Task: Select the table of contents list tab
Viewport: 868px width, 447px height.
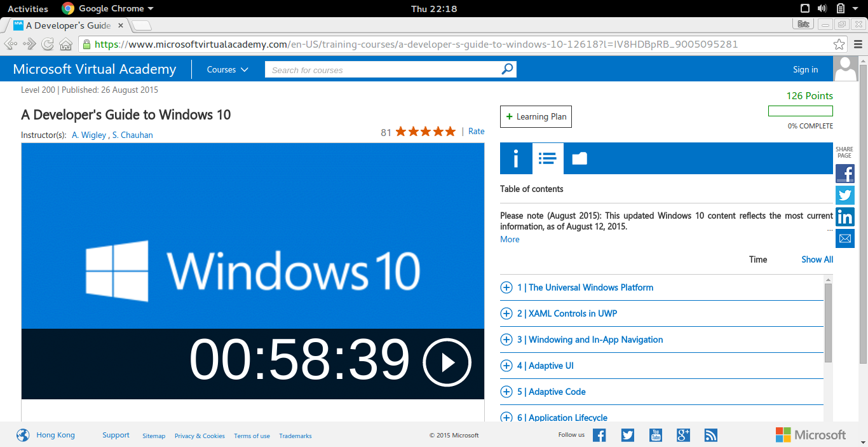Action: [x=548, y=158]
